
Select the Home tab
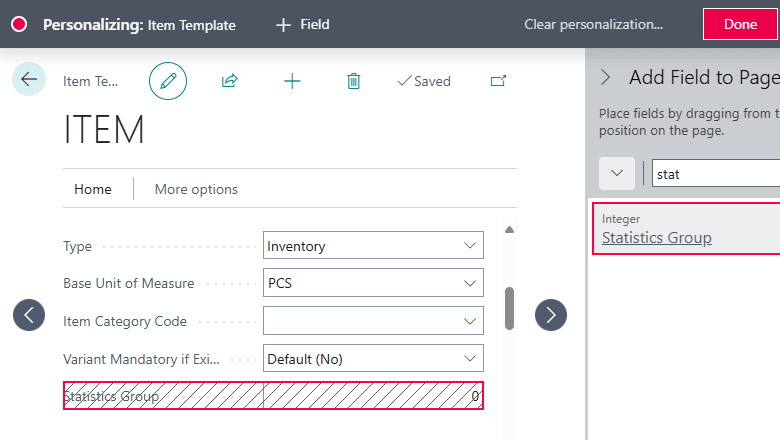pos(93,189)
